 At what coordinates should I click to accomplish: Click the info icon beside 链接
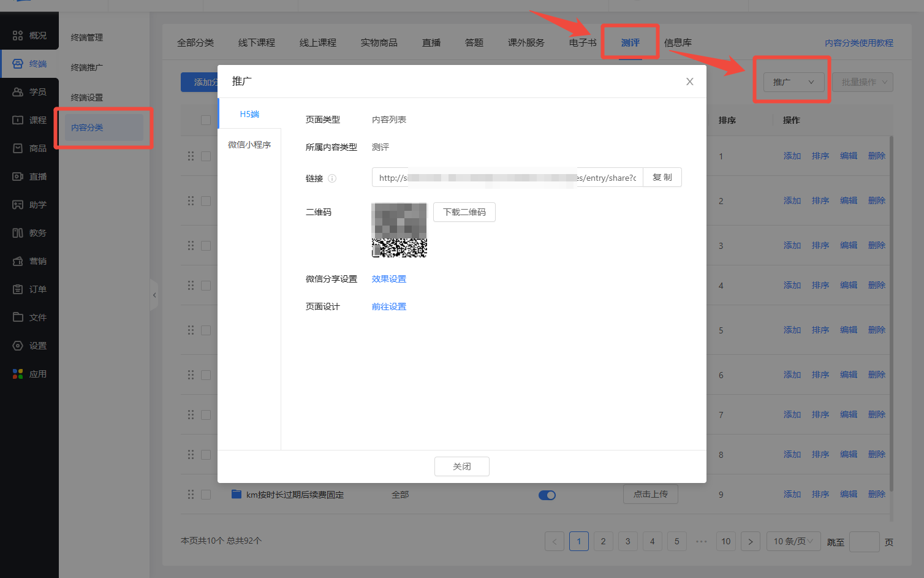tap(332, 178)
